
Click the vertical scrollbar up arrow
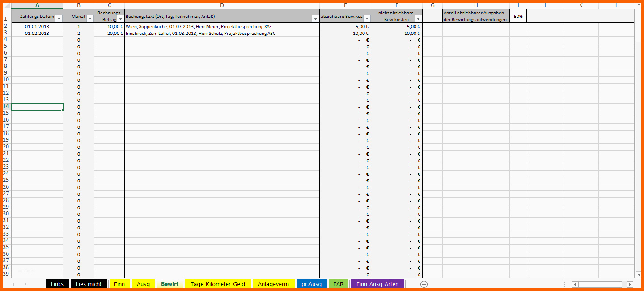click(638, 5)
